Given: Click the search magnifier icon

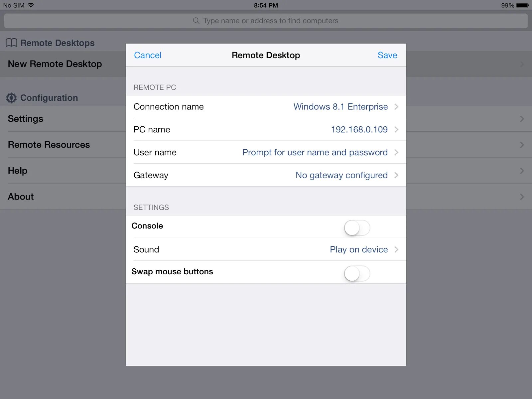Looking at the screenshot, I should 196,21.
